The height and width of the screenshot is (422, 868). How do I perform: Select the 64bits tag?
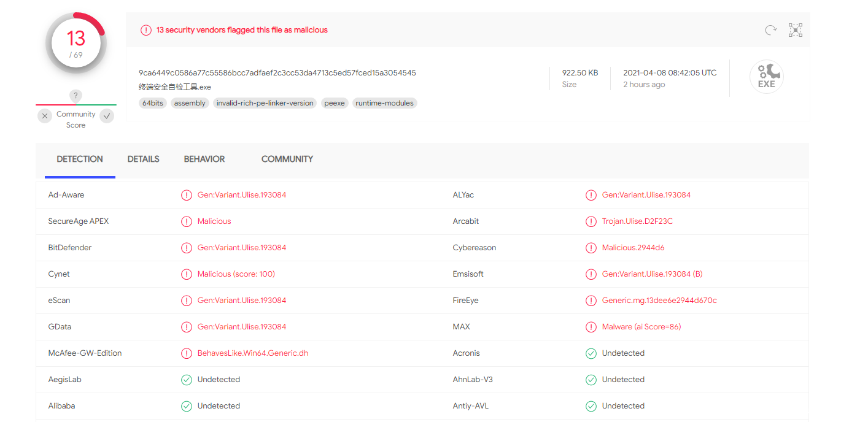(153, 103)
